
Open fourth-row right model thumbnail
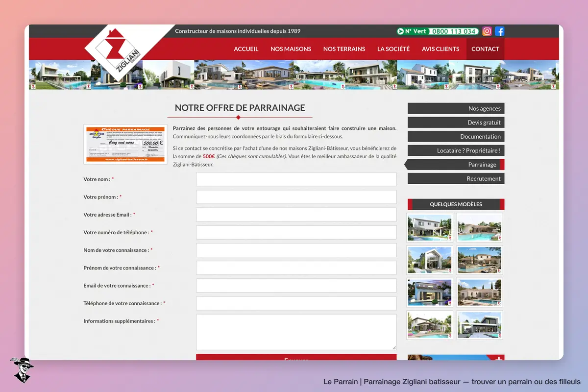480,325
